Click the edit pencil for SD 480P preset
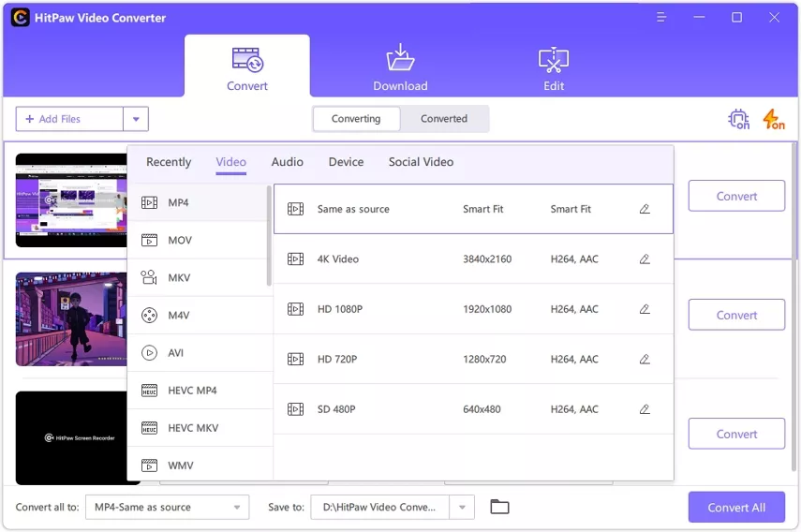This screenshot has height=532, width=801. [645, 409]
